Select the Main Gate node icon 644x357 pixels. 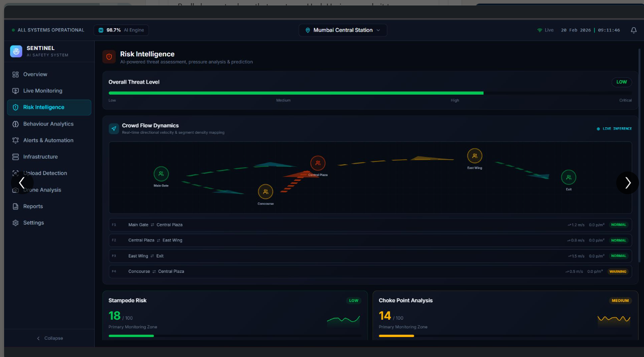(161, 174)
